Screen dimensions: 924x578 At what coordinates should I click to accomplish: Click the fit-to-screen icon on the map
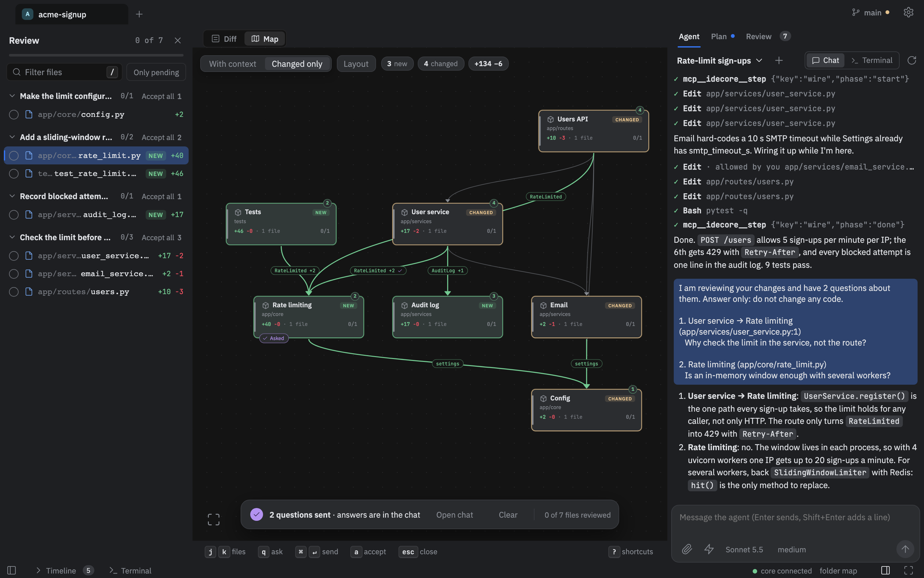[x=214, y=520]
